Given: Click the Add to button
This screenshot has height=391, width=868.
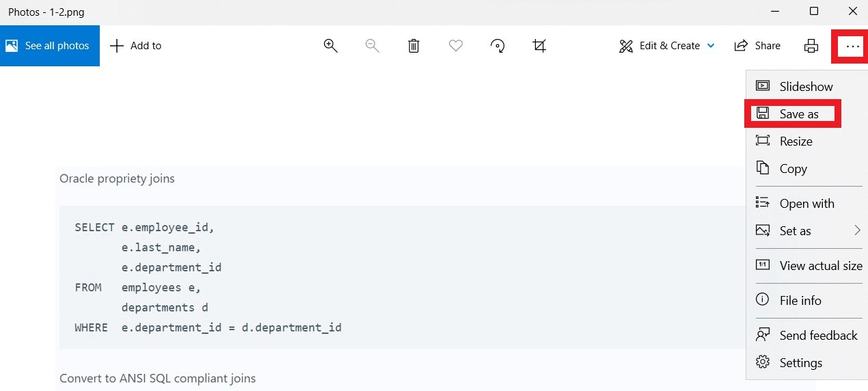Looking at the screenshot, I should click(136, 46).
